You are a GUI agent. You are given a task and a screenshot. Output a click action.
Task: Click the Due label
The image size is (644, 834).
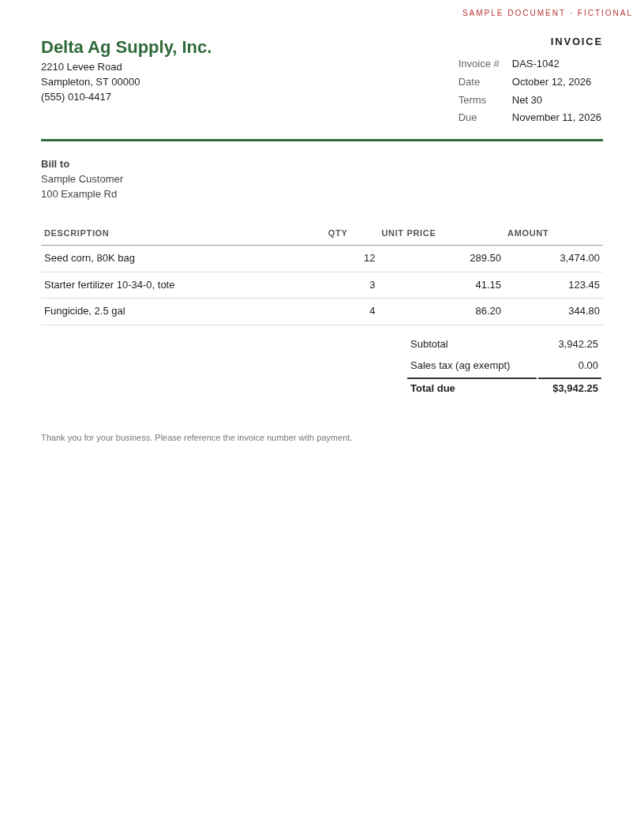tap(467, 118)
